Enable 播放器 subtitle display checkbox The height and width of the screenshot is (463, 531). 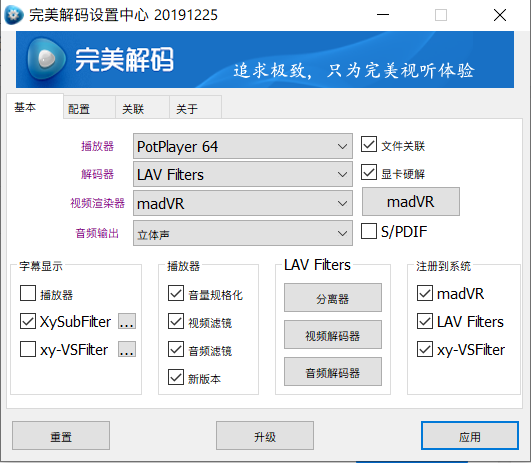pyautogui.click(x=28, y=293)
